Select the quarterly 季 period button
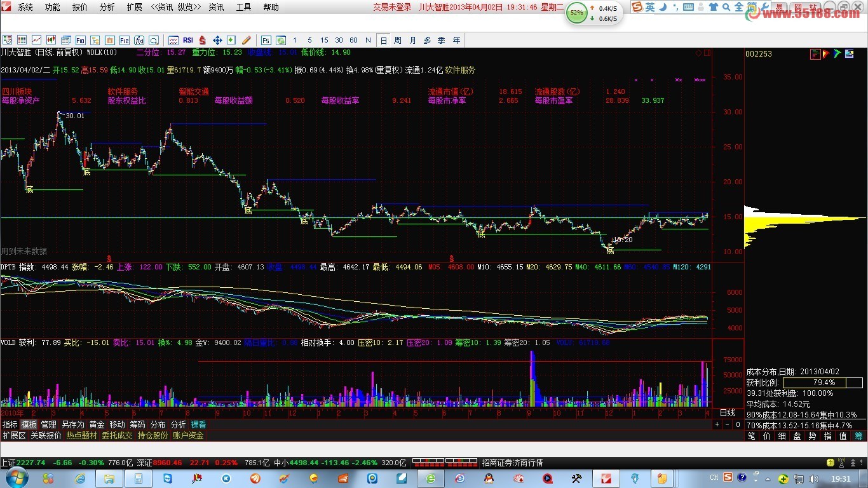The width and height of the screenshot is (868, 488). click(x=442, y=40)
